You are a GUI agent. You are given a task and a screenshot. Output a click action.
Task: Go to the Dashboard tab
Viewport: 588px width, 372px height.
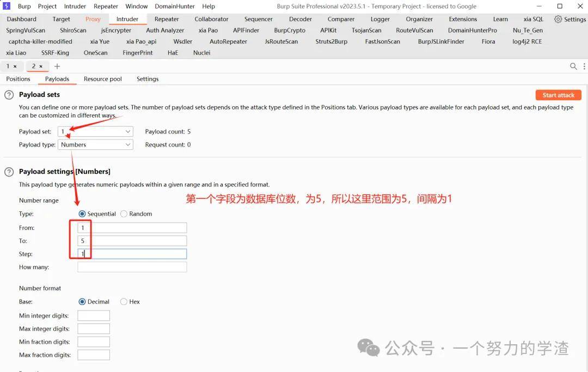coord(21,19)
